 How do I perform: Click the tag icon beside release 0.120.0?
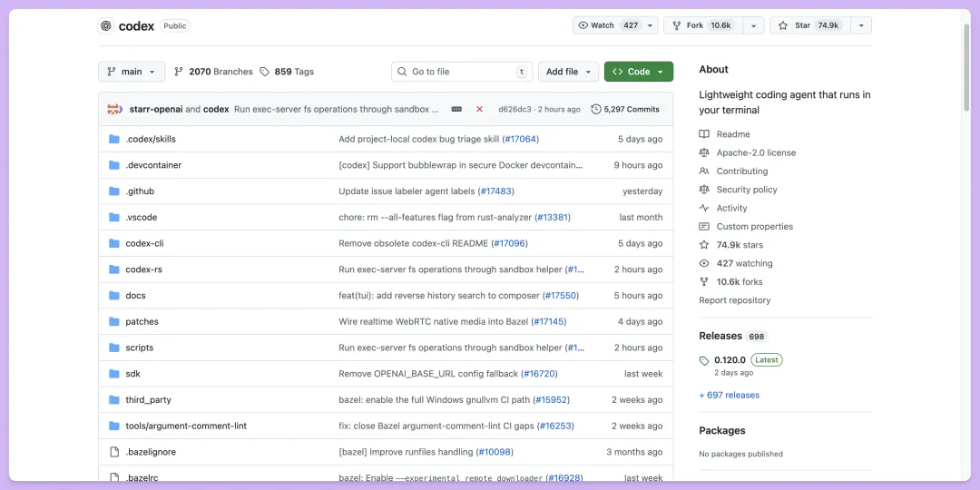pos(704,360)
